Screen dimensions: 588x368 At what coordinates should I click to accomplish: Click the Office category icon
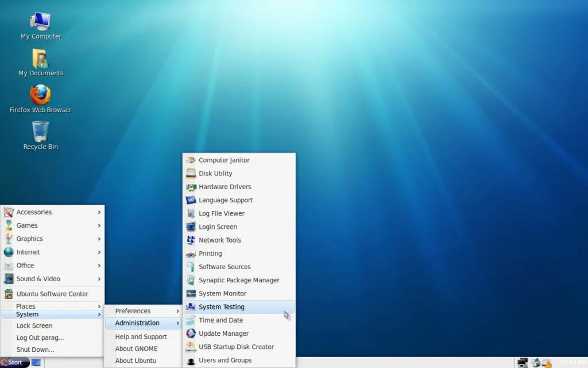coord(9,266)
